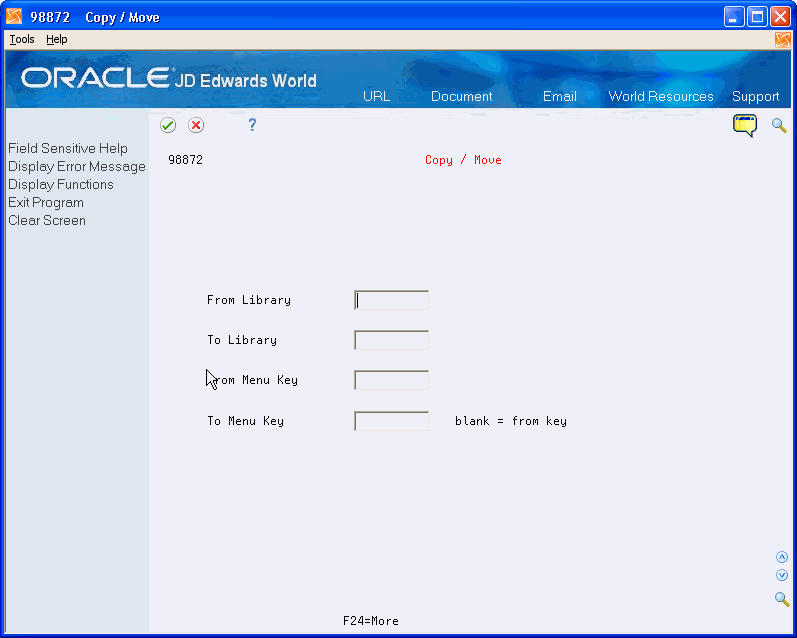Focus the To Library input field
Screen dimensions: 797x638
pos(391,340)
